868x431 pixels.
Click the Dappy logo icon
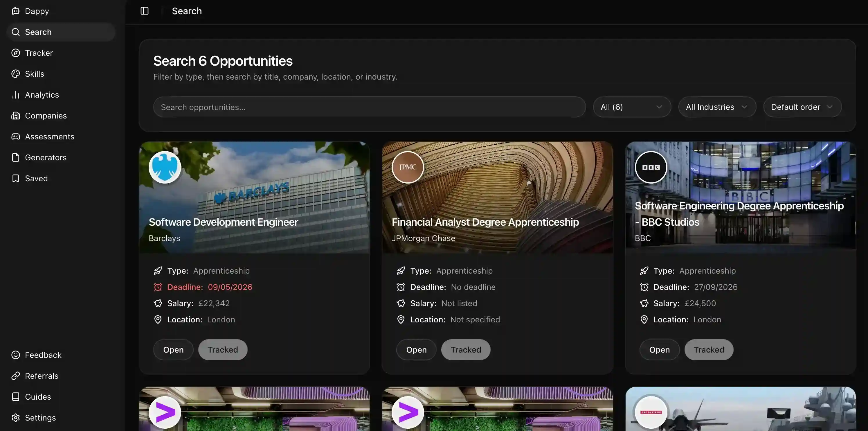click(15, 11)
